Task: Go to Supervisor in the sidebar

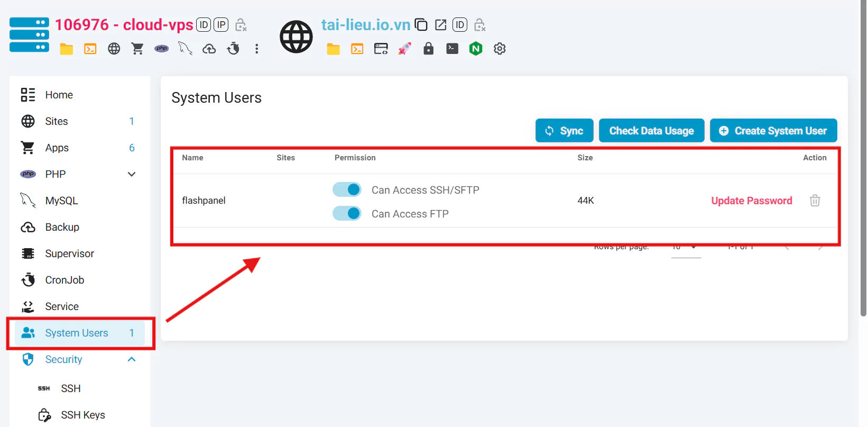Action: tap(69, 253)
